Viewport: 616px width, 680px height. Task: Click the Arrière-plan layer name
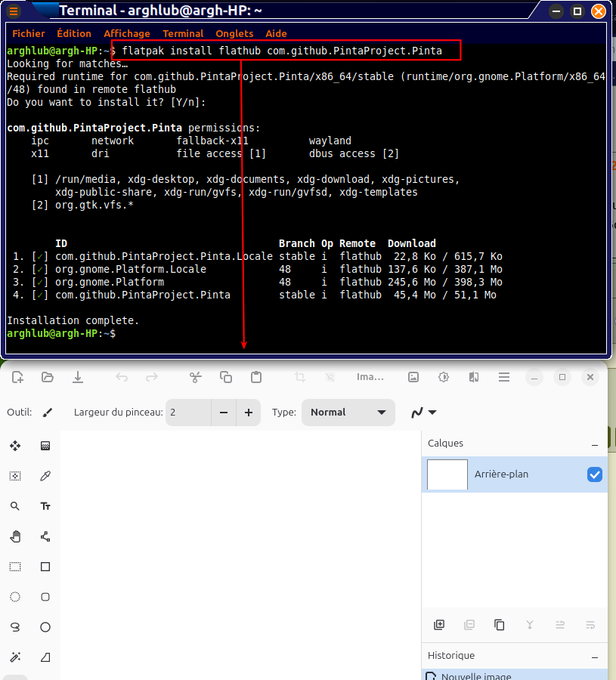pos(501,474)
